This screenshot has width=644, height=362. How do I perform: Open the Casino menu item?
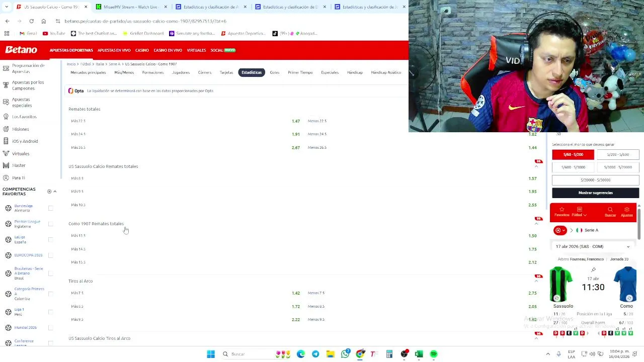(142, 50)
